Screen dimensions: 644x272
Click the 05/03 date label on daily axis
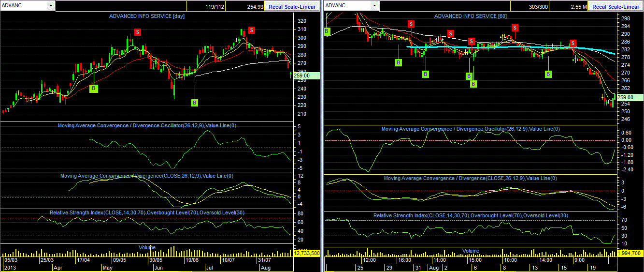[x=11, y=260]
